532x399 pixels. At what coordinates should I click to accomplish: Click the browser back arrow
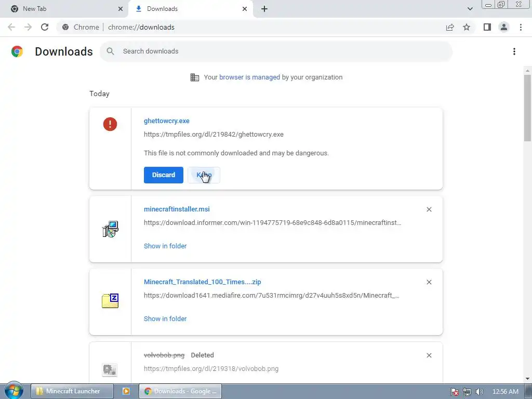[x=11, y=27]
